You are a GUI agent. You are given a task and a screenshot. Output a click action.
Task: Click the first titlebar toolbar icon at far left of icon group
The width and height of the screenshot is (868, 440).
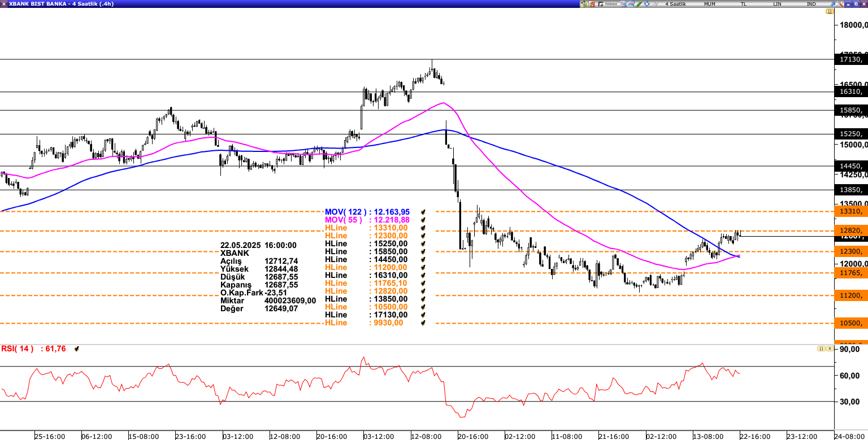[584, 4]
